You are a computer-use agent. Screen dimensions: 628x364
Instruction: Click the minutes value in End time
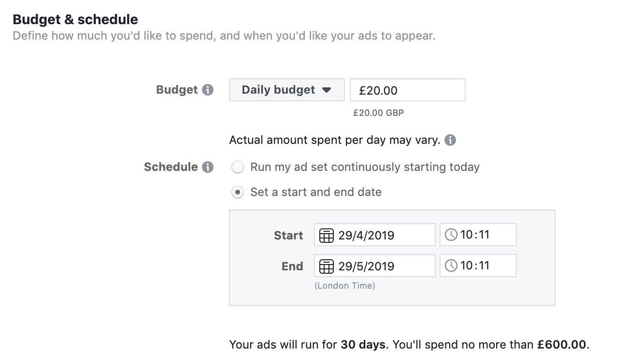click(484, 266)
